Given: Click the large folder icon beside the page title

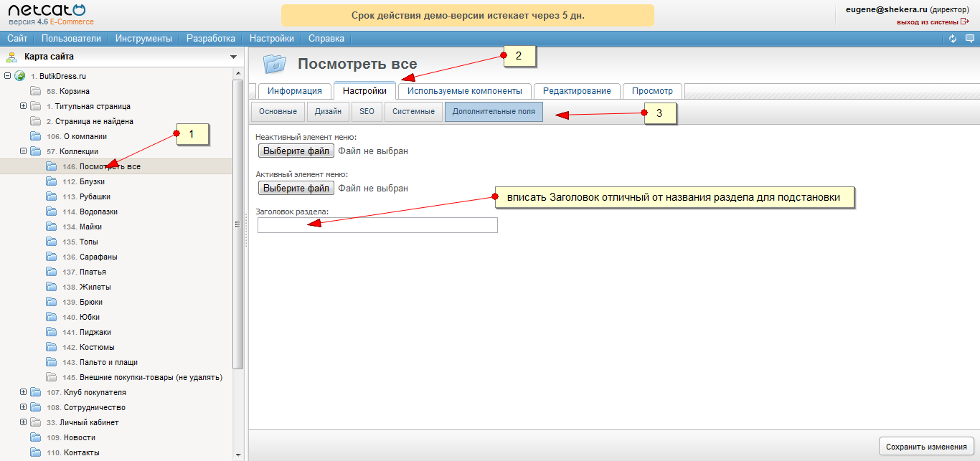Looking at the screenshot, I should pyautogui.click(x=275, y=64).
